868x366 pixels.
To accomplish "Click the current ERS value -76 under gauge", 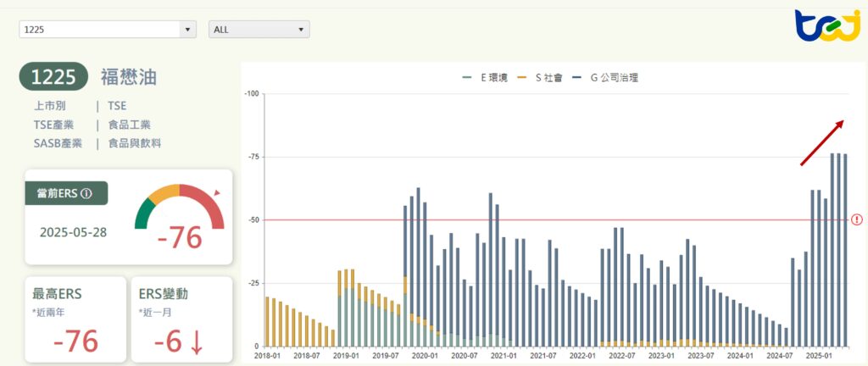I will pos(180,238).
